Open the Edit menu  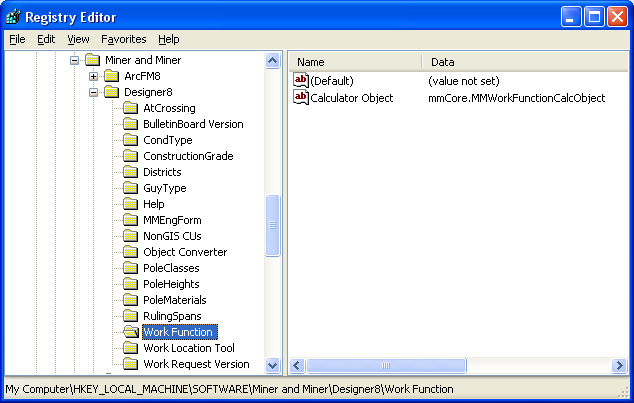[x=46, y=39]
